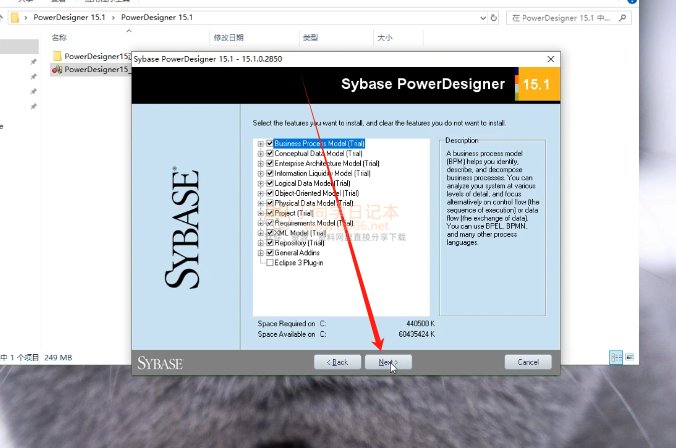Expand the Enterprise Architecture Model node
Viewport: 676px width, 448px height.
click(x=261, y=163)
